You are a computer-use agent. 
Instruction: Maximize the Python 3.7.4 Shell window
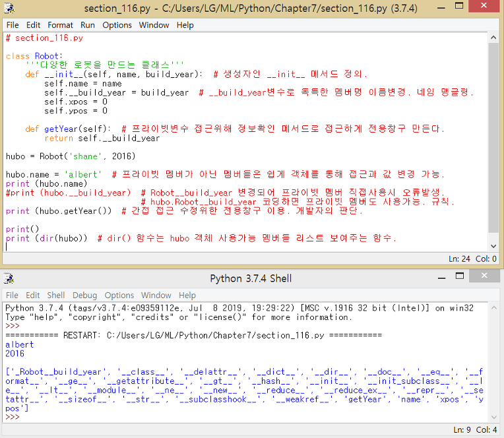[x=460, y=276]
